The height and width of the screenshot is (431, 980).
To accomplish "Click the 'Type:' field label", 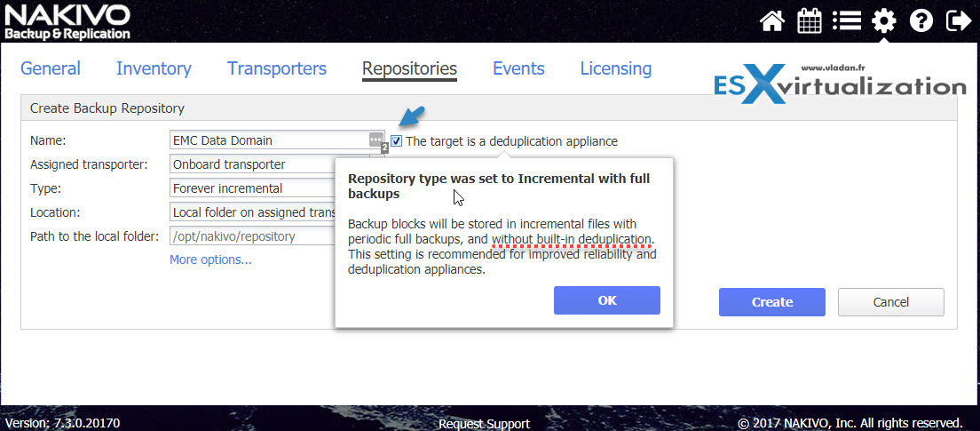I will tap(45, 188).
